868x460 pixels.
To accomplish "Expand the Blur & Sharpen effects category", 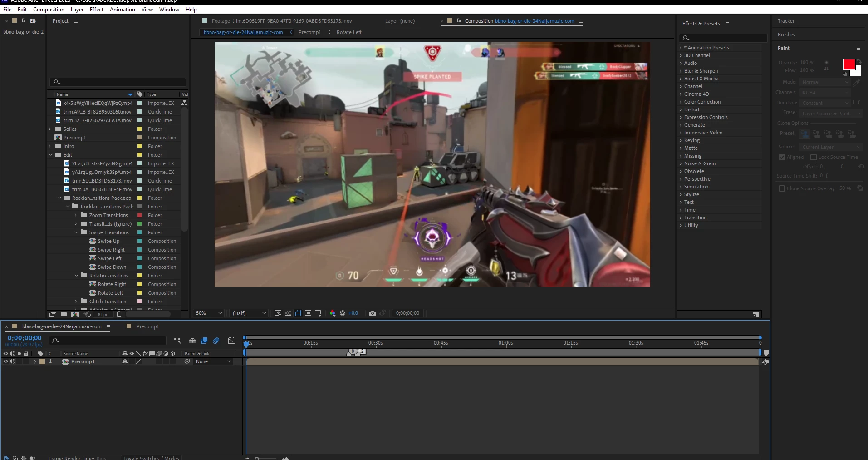I will (681, 71).
